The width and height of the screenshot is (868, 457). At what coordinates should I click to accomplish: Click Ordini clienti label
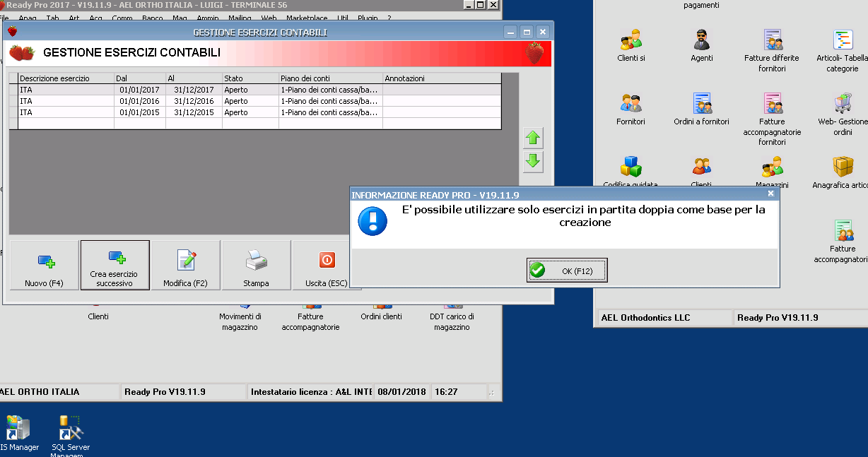click(x=381, y=316)
